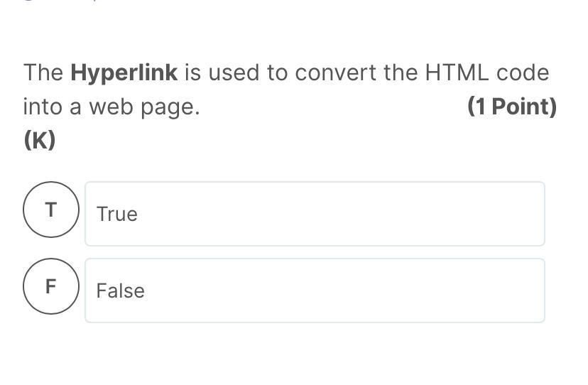The height and width of the screenshot is (385, 588).
Task: Click the word "The" starting the question
Action: (43, 73)
